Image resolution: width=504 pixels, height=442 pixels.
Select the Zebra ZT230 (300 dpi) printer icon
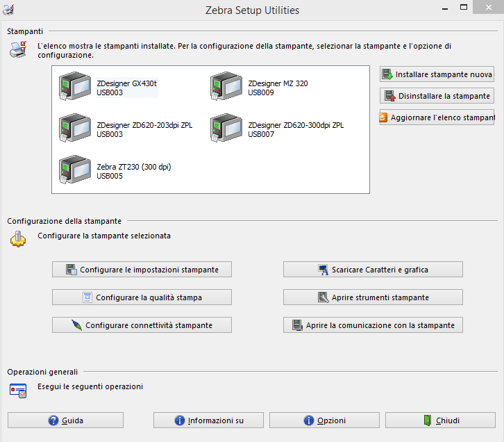click(75, 170)
